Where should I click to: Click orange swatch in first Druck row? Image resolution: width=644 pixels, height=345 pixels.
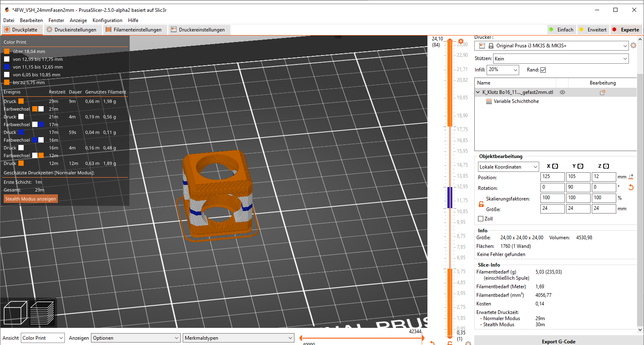point(21,101)
